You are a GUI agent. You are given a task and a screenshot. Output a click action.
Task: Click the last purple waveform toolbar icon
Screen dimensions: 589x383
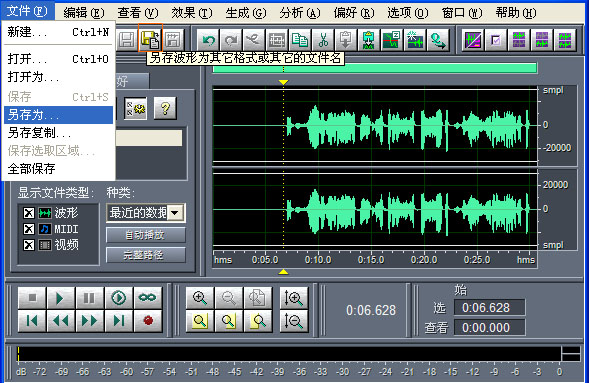565,39
